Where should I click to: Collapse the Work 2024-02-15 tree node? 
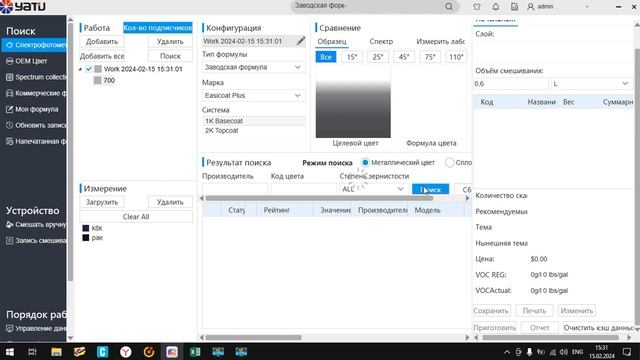click(x=80, y=69)
